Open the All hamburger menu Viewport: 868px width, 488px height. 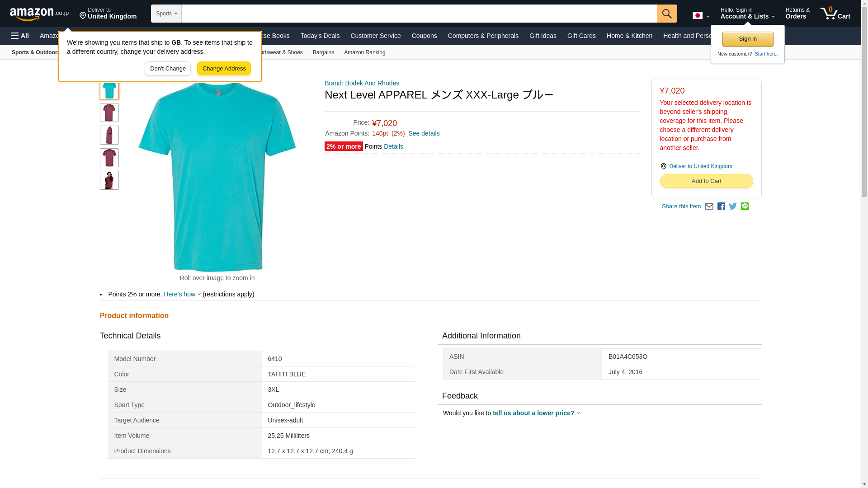click(x=20, y=36)
